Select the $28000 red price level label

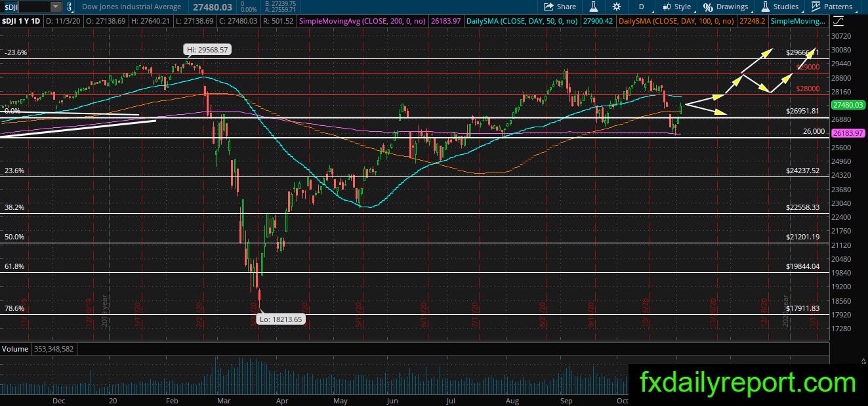808,89
